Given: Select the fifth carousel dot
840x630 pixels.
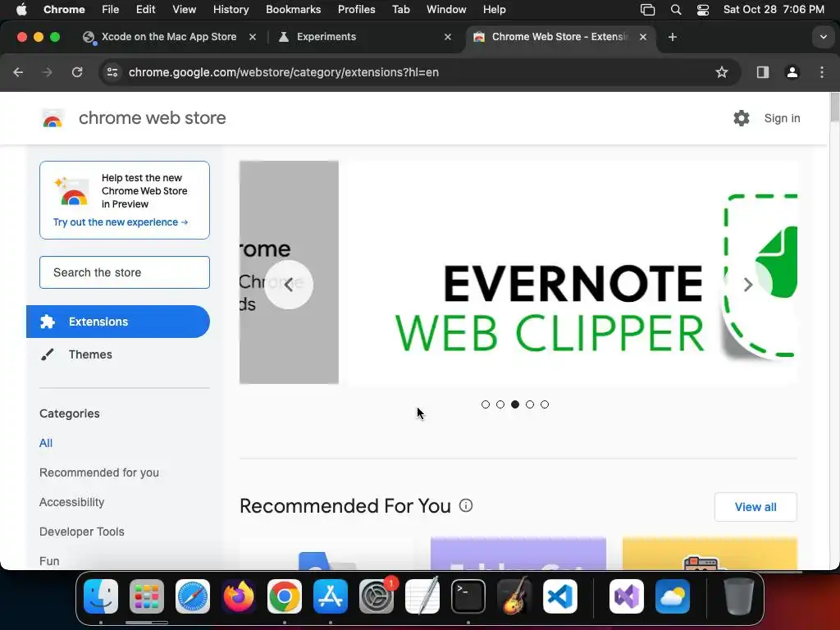Looking at the screenshot, I should [545, 404].
